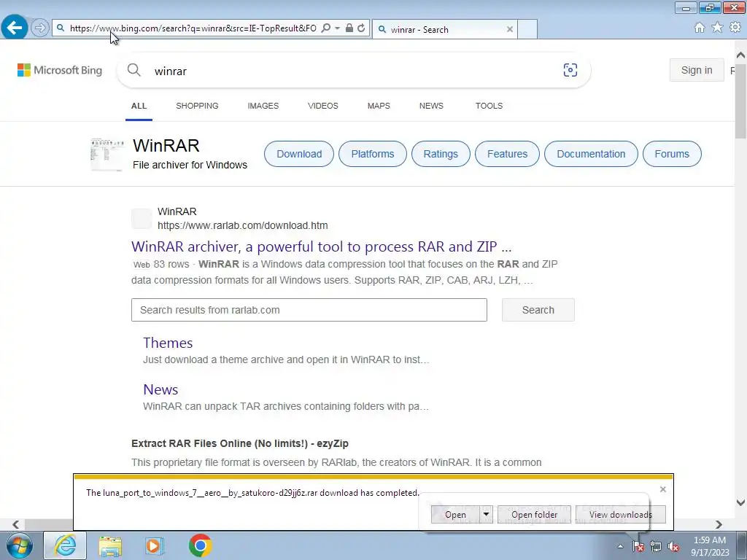Click Open folder in download bar

click(535, 515)
